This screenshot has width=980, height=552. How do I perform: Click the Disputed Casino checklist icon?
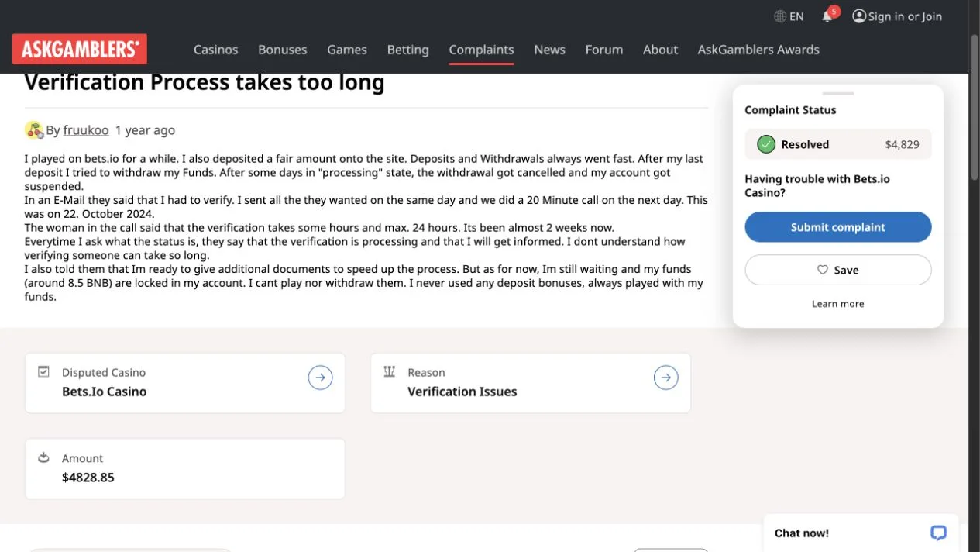[x=43, y=372]
